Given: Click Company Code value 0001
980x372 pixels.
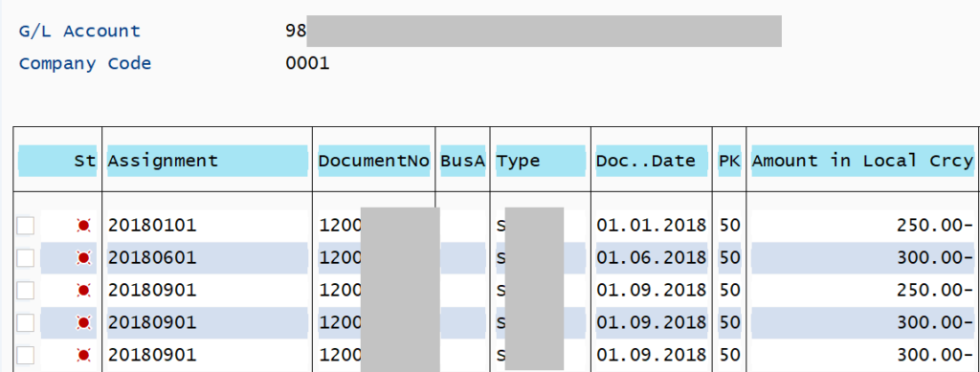Looking at the screenshot, I should pyautogui.click(x=307, y=63).
